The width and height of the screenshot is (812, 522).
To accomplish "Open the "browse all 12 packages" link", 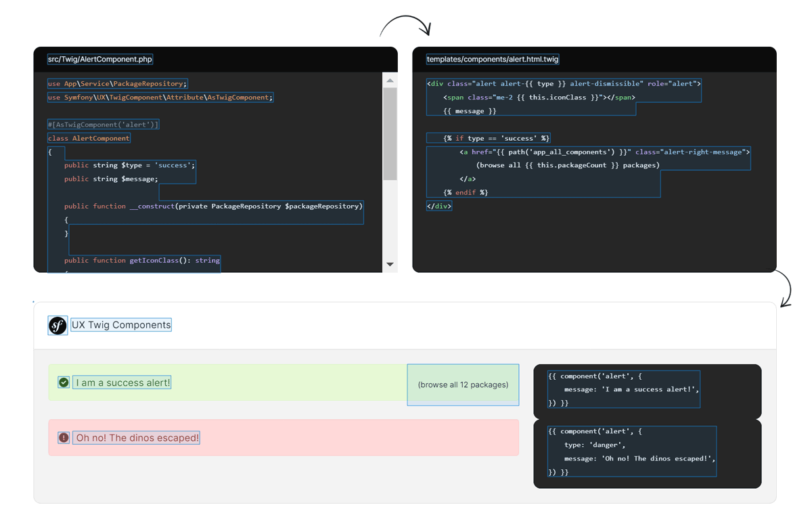I will [463, 385].
